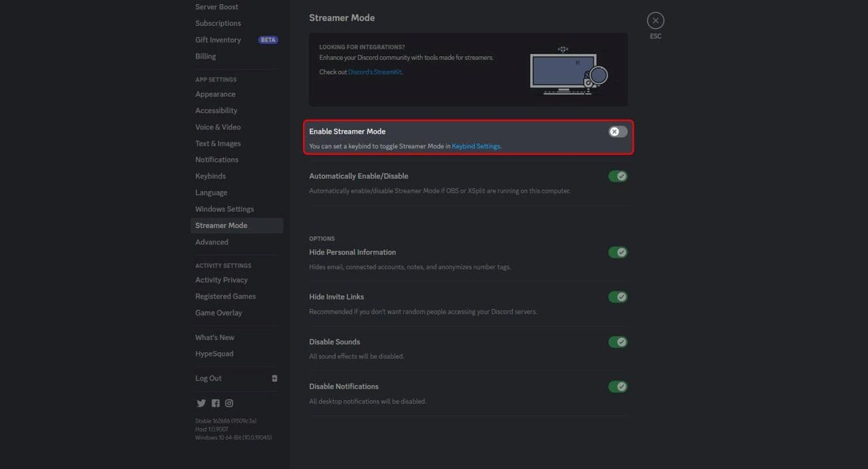Open Discord's StreamKit link
The image size is (868, 469).
377,71
